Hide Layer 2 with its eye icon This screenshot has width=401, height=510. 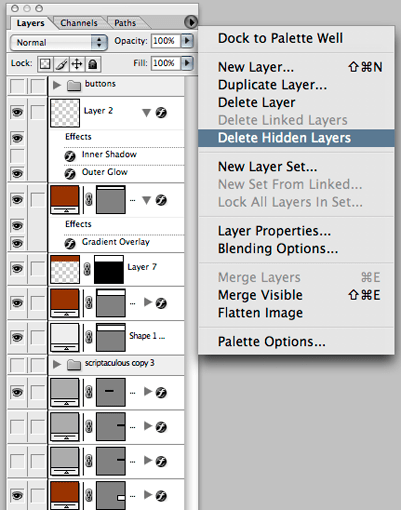tap(17, 112)
